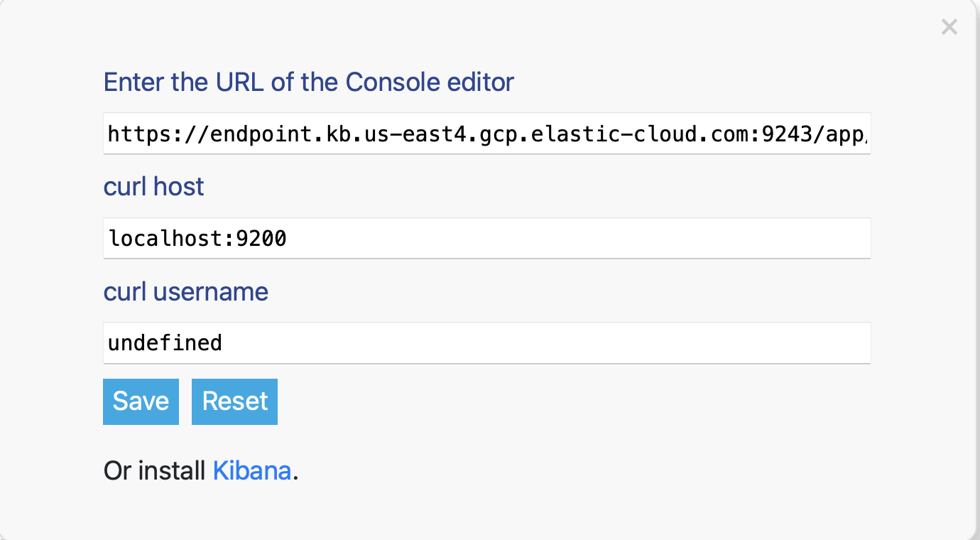Click the 'Enter the URL of the Console editor' heading
This screenshot has height=540, width=980.
click(x=308, y=82)
